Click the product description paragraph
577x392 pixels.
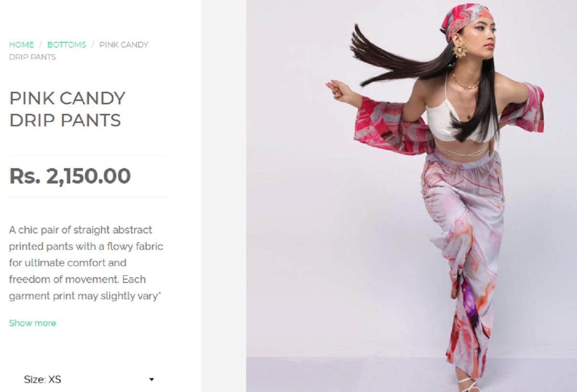point(87,263)
